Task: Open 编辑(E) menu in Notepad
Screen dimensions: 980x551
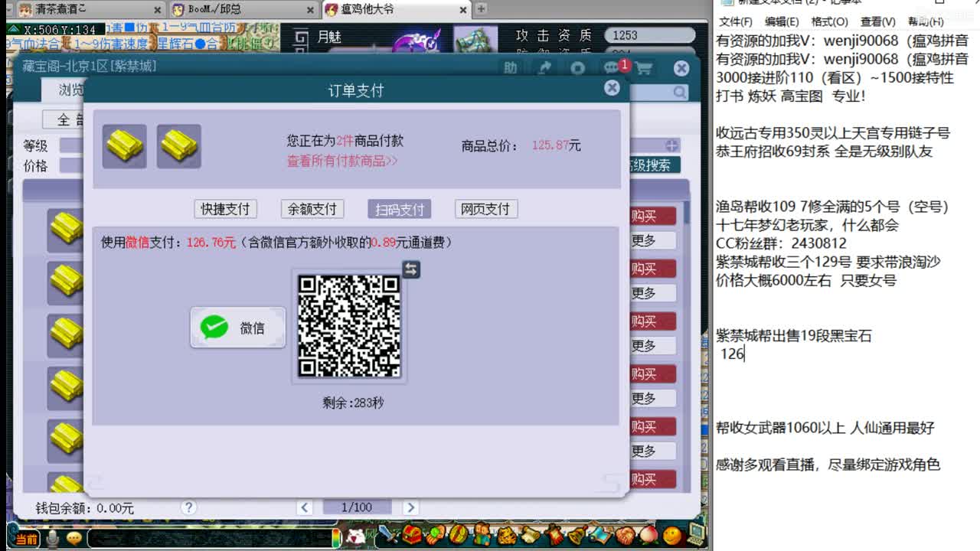Action: 782,21
